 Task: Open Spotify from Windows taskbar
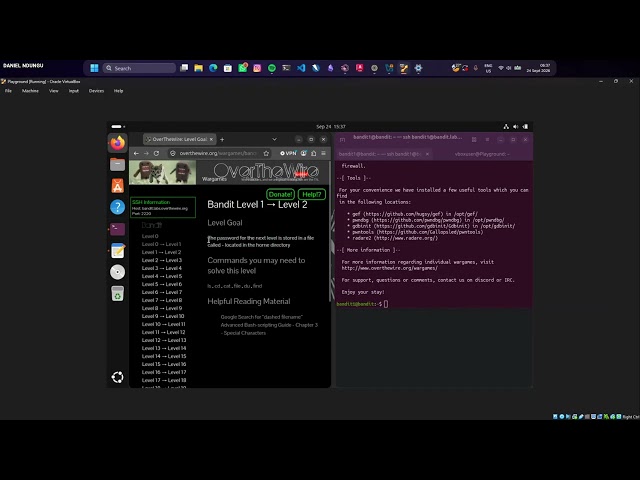click(272, 68)
